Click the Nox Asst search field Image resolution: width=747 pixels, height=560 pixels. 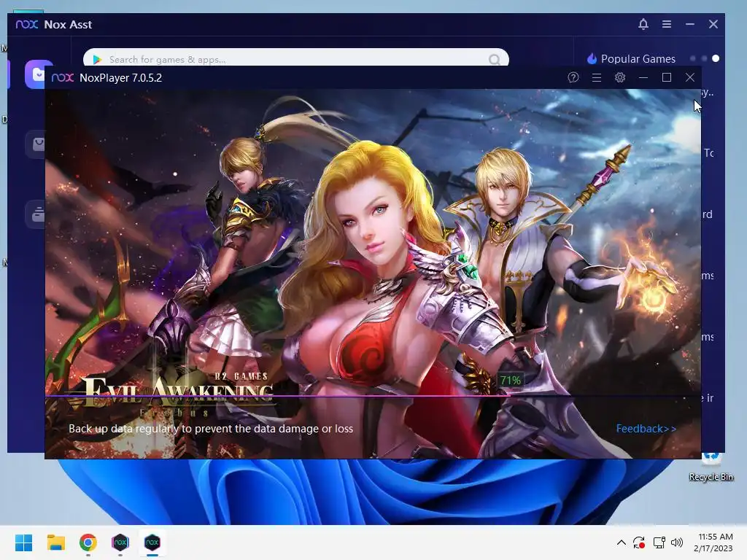(296, 58)
